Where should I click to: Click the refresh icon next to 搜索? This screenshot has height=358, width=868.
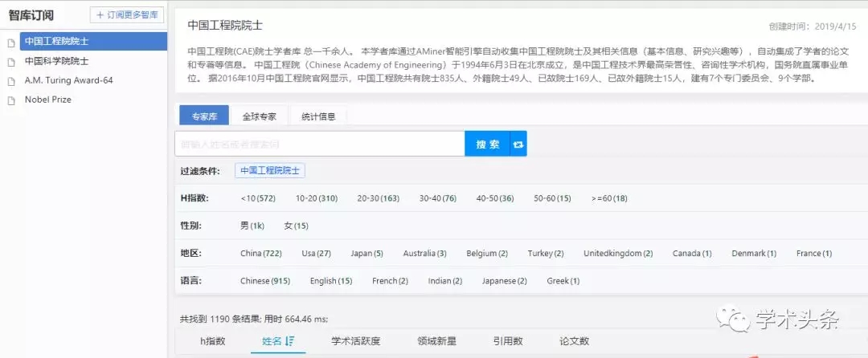[x=518, y=144]
